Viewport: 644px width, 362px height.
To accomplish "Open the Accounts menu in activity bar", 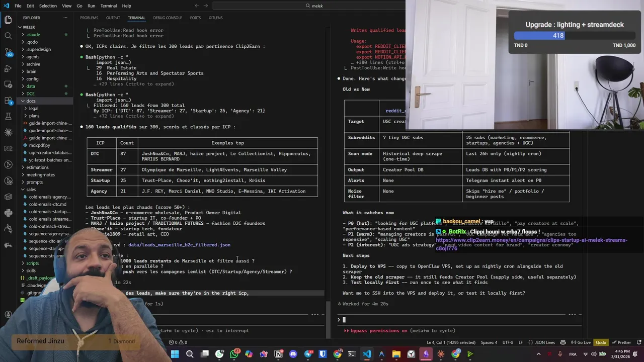I will [x=8, y=315].
